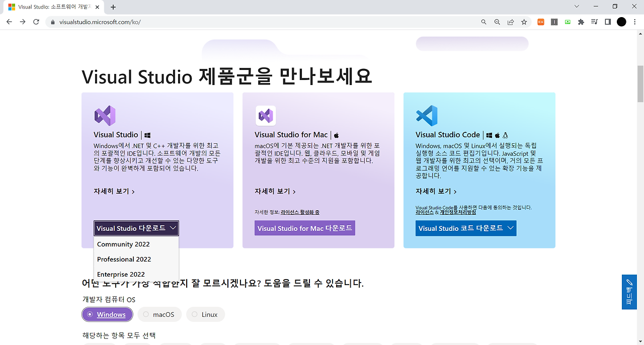Open the black profile avatar
The height and width of the screenshot is (345, 644).
click(621, 22)
